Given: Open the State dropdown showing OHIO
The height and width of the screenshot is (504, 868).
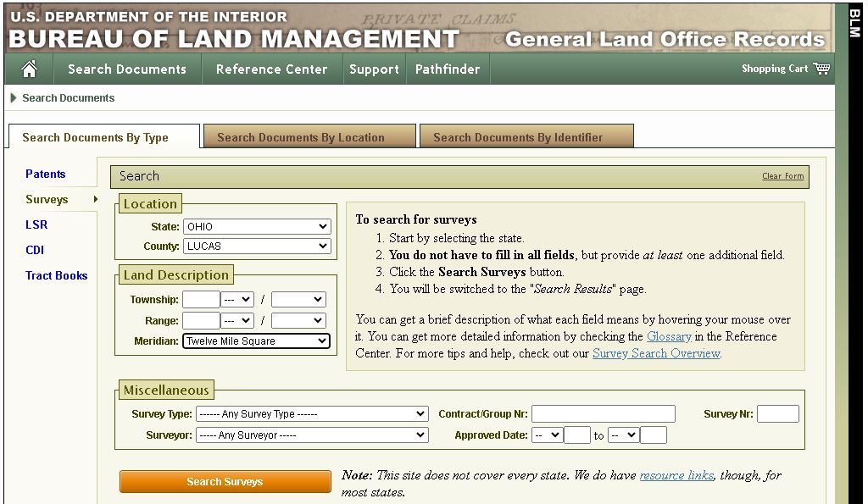Looking at the screenshot, I should (256, 227).
